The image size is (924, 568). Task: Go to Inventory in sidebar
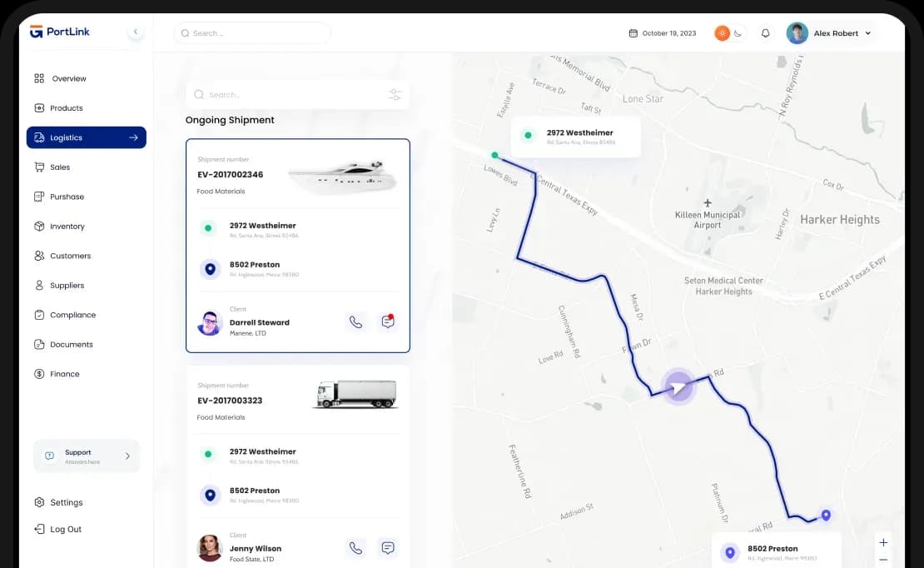[67, 227]
